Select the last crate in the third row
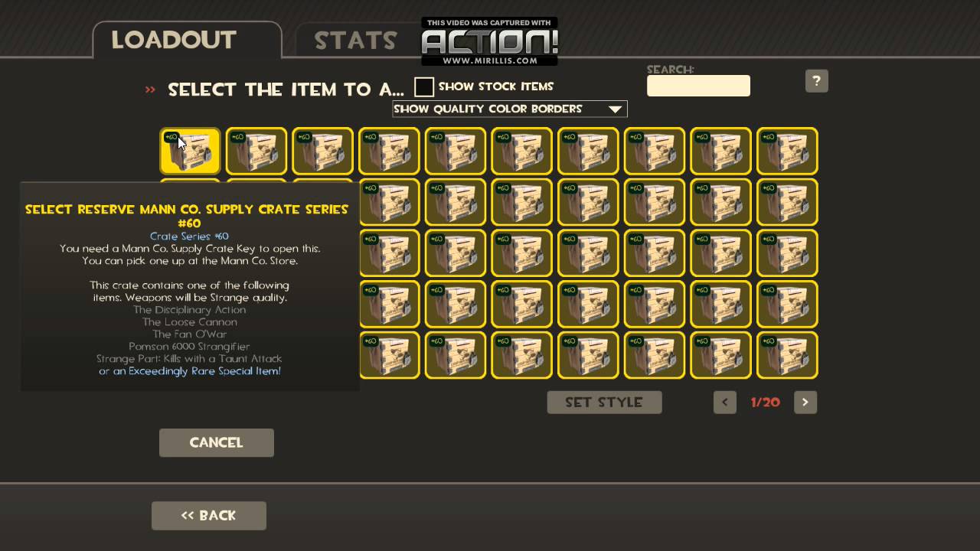The width and height of the screenshot is (980, 551). pyautogui.click(x=787, y=253)
